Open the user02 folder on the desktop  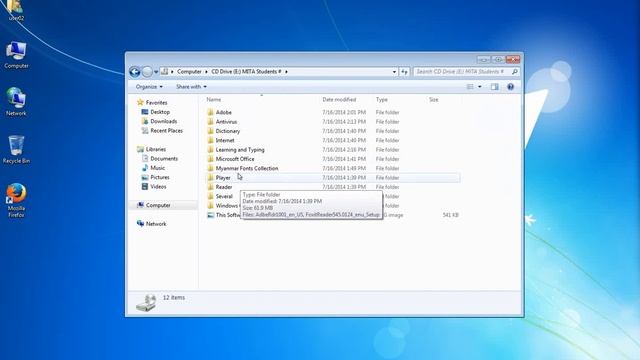pyautogui.click(x=16, y=10)
